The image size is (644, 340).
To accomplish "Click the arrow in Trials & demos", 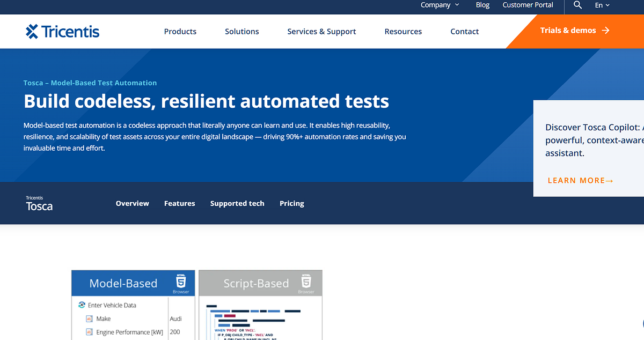I will (x=606, y=31).
